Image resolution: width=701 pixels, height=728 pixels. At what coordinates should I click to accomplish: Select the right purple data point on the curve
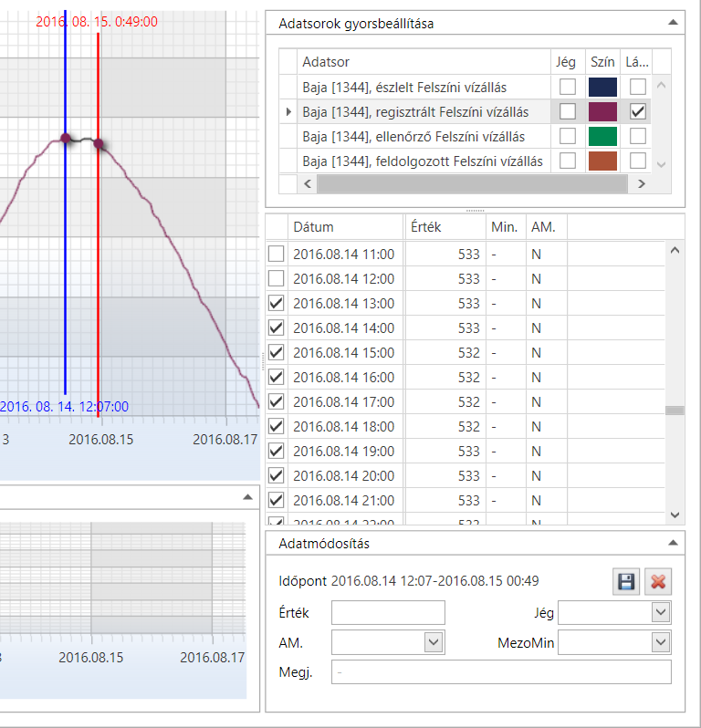(99, 143)
